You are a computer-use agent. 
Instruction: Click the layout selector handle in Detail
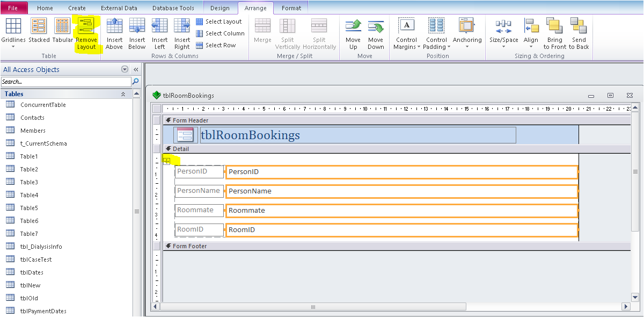[x=167, y=161]
